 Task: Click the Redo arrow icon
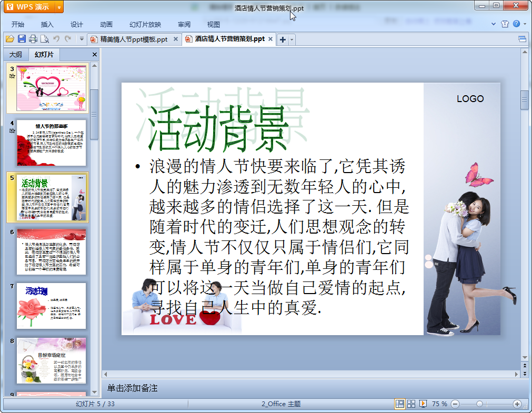68,39
